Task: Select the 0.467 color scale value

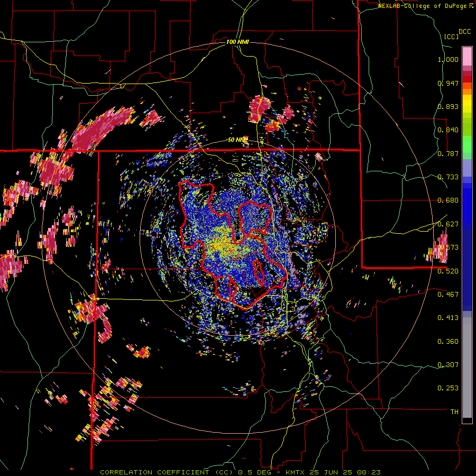Action: pos(448,294)
